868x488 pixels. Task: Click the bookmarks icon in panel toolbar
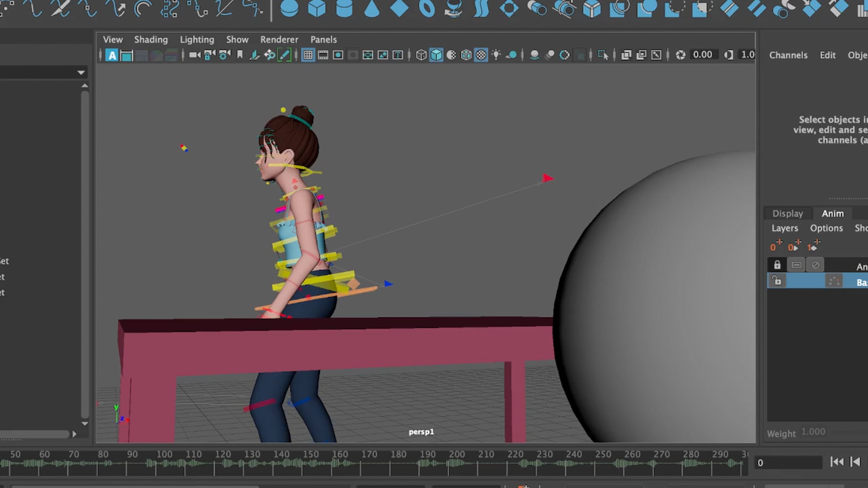coord(239,55)
